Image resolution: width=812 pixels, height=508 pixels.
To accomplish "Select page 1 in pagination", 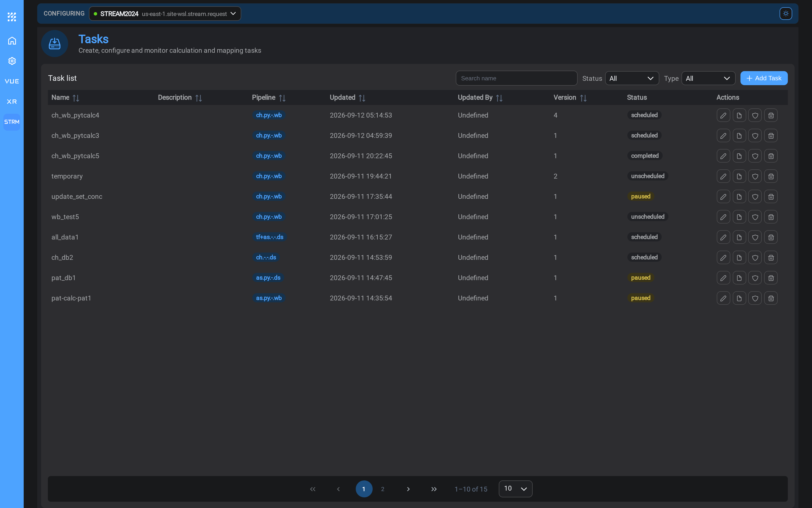I will (x=364, y=489).
